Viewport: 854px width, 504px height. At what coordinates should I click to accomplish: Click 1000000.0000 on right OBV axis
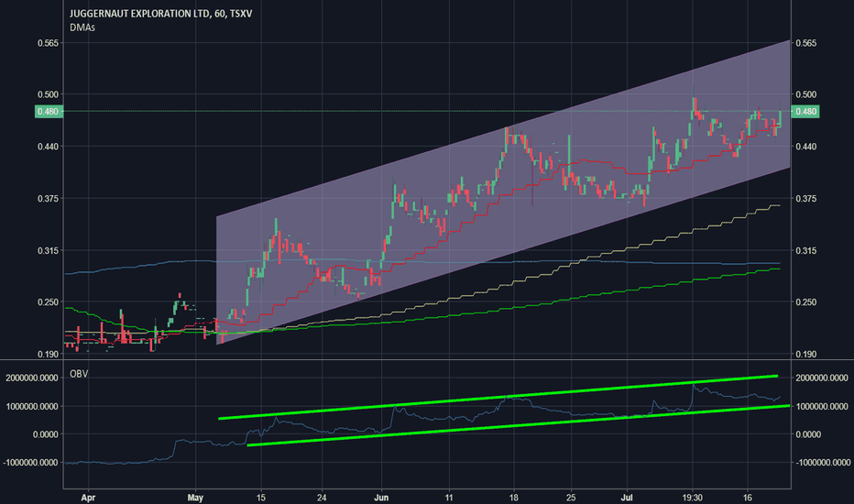click(822, 407)
